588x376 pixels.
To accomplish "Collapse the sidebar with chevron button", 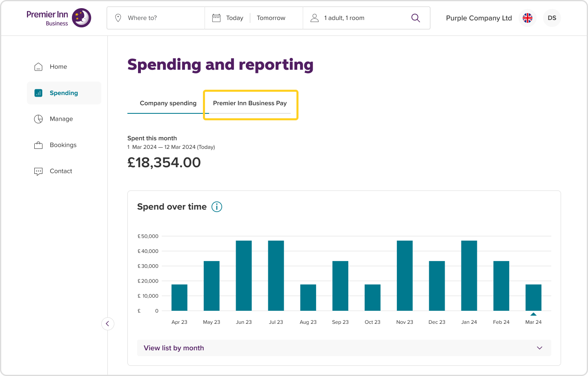I will [x=108, y=324].
